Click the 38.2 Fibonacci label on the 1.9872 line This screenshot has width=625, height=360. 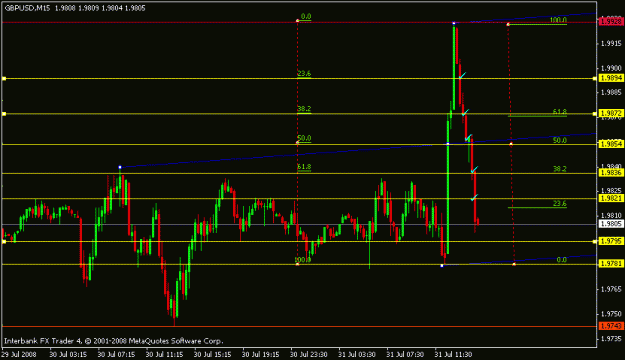click(304, 108)
